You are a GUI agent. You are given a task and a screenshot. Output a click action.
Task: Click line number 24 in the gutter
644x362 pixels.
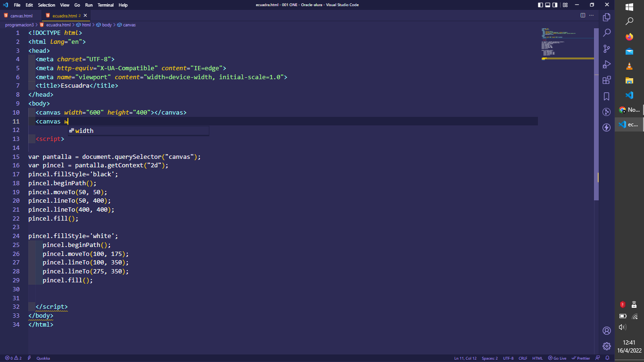17,236
